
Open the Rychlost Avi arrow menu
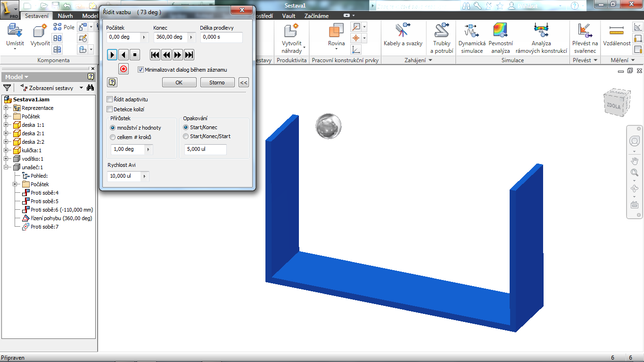145,176
